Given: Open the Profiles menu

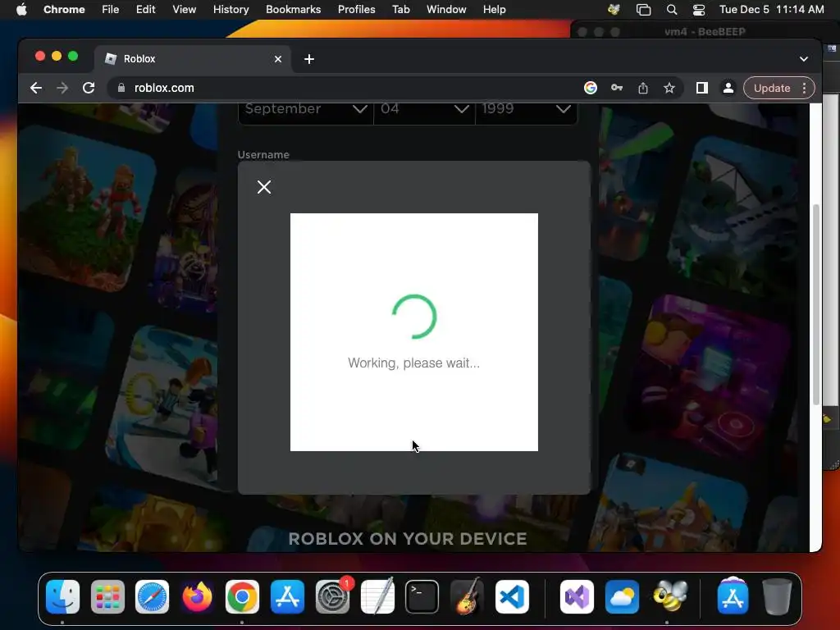Looking at the screenshot, I should click(356, 10).
